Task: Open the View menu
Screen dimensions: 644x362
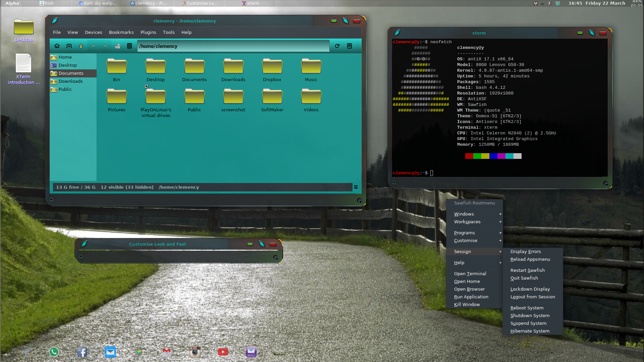Action: [x=72, y=32]
